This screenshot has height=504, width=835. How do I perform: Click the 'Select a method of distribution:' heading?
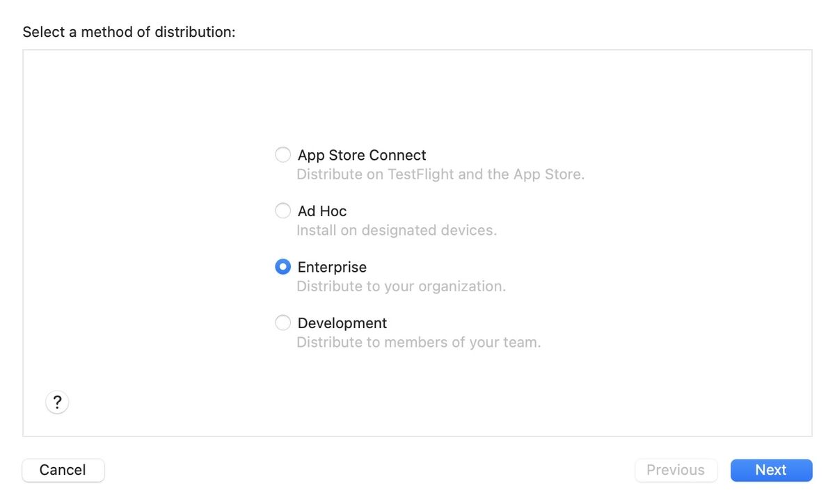pyautogui.click(x=129, y=32)
